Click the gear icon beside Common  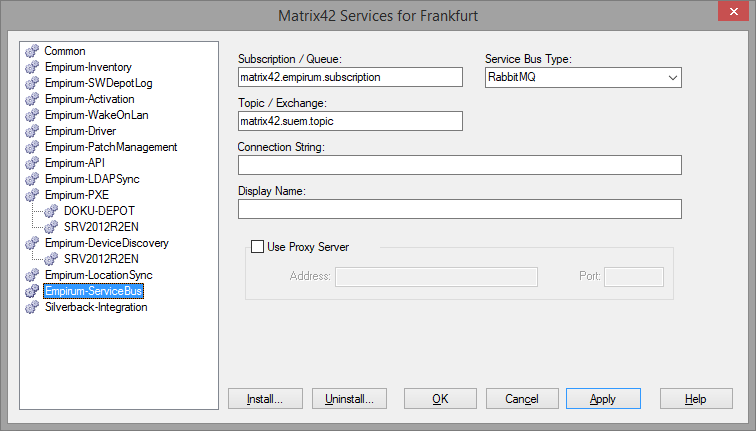pyautogui.click(x=32, y=51)
